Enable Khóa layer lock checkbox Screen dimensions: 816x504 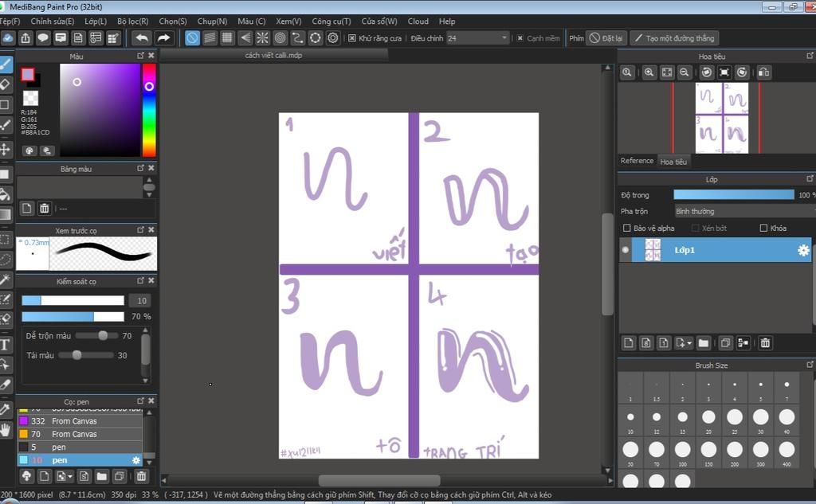pyautogui.click(x=763, y=228)
